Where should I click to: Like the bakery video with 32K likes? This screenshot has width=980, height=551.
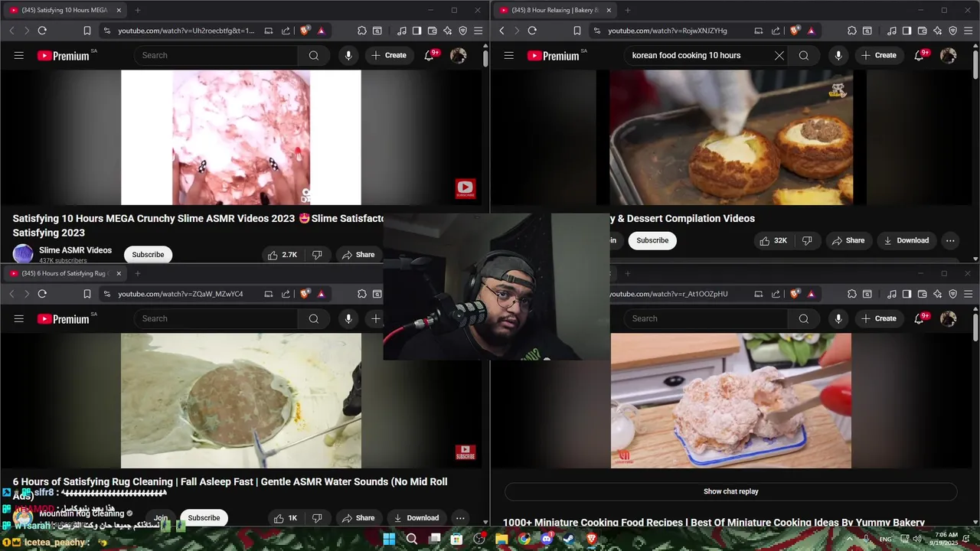[x=773, y=240]
